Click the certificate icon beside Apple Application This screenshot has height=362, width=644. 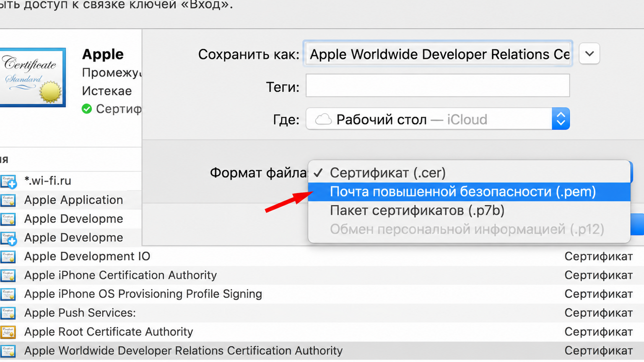pos(8,200)
